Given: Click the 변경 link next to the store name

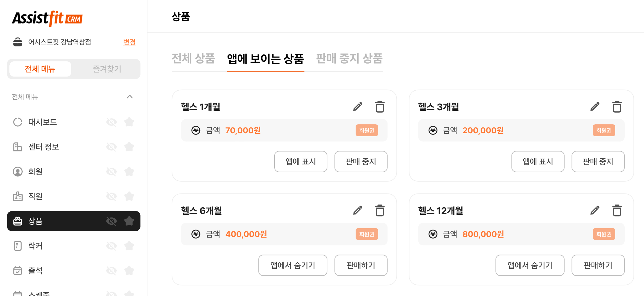Looking at the screenshot, I should (129, 42).
